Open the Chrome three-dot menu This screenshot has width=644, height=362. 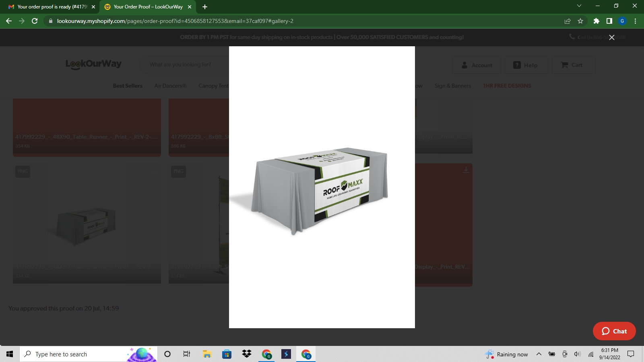pyautogui.click(x=635, y=21)
